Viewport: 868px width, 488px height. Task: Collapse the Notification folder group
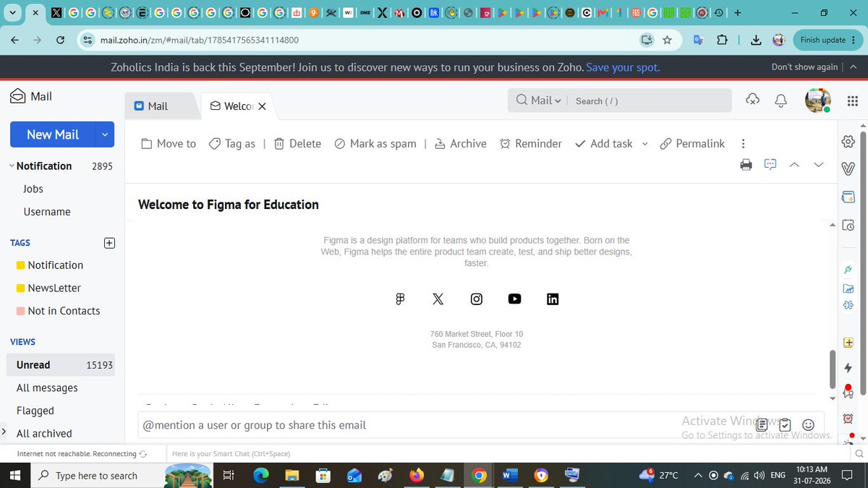pyautogui.click(x=12, y=166)
